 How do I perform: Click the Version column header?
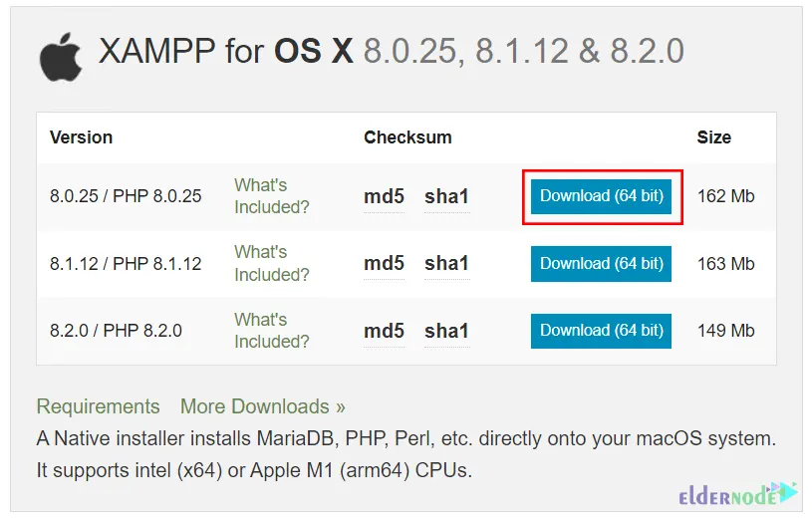pyautogui.click(x=82, y=137)
